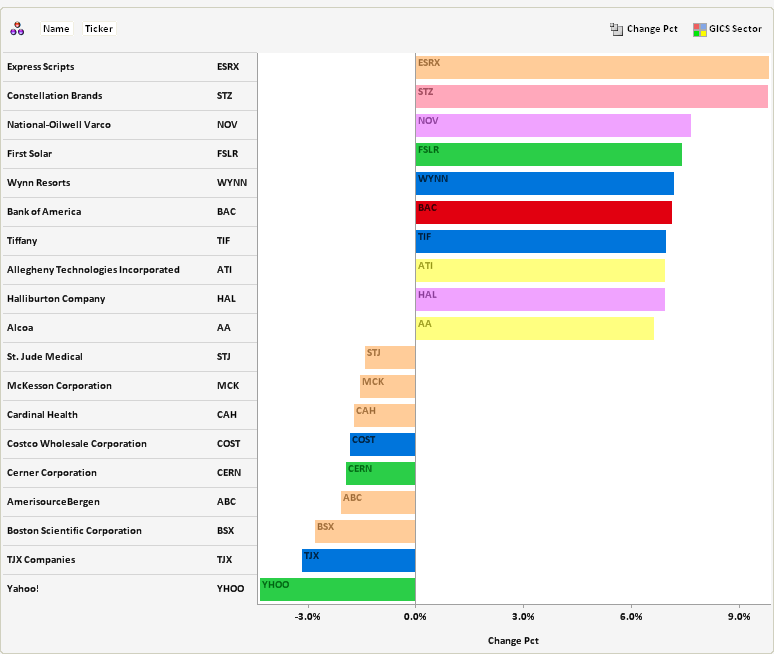Select the STZ pink bar
The image size is (774, 654).
tap(591, 97)
